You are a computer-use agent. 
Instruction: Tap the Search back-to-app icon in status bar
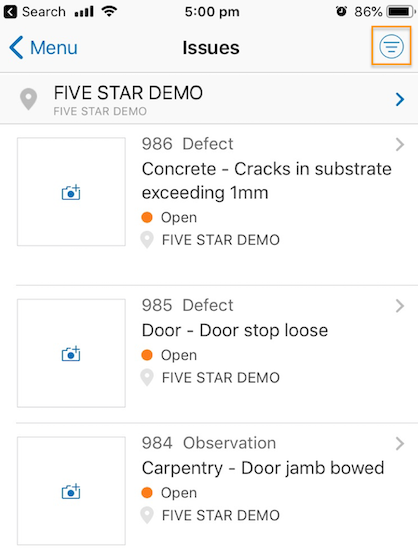click(x=10, y=12)
